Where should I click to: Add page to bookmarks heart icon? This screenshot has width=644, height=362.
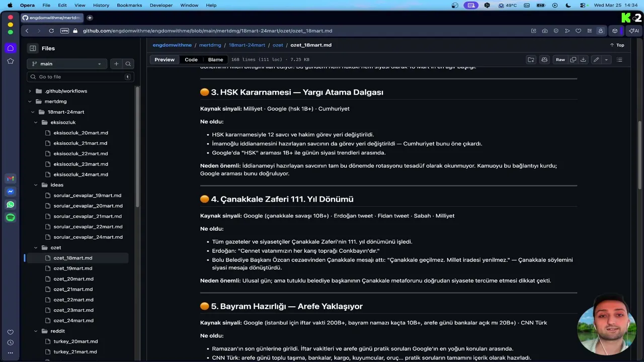(578, 31)
